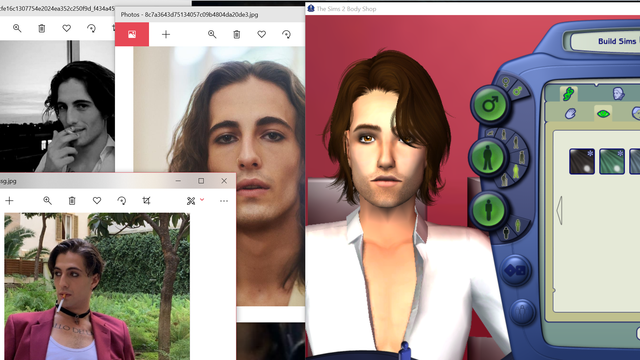Zoom in the sg.jpg Photos window
640x360 pixels.
coord(47,200)
